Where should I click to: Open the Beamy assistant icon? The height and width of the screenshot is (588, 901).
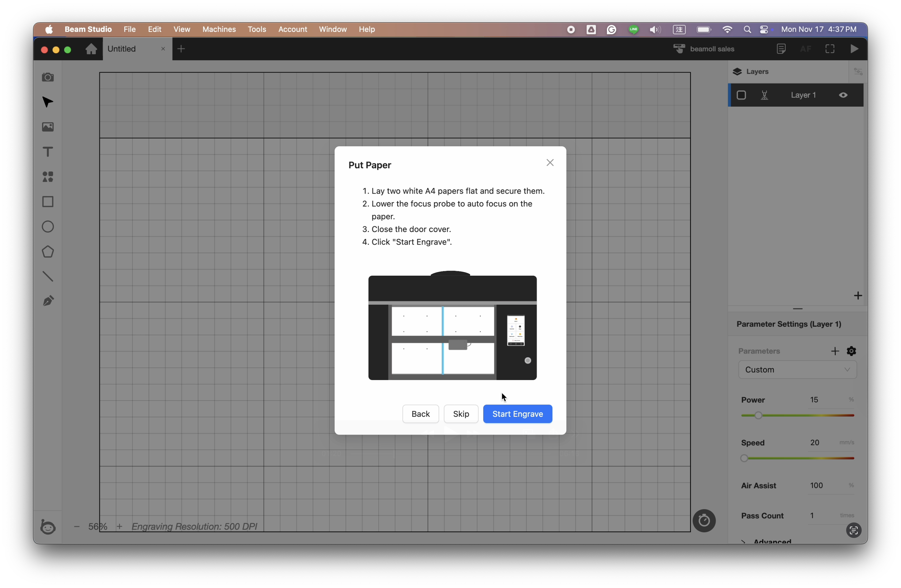pos(48,527)
